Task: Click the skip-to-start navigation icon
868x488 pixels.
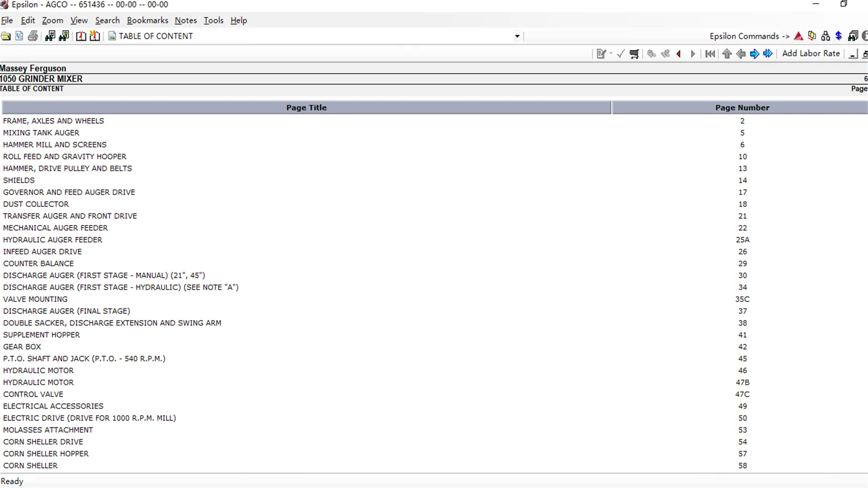Action: click(710, 54)
